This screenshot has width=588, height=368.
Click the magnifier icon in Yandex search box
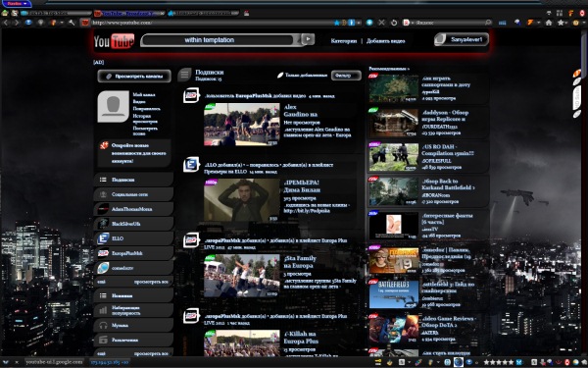pos(488,23)
